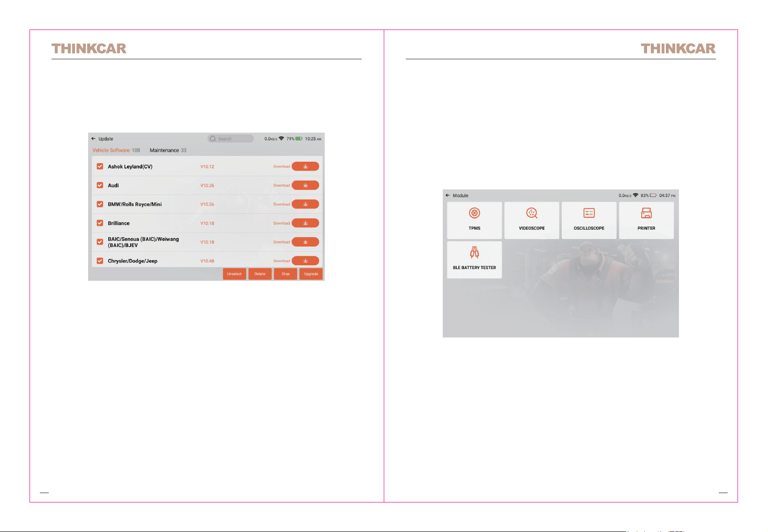Open the Videoscope module
Viewport: 768px width, 532px height.
[532, 220]
